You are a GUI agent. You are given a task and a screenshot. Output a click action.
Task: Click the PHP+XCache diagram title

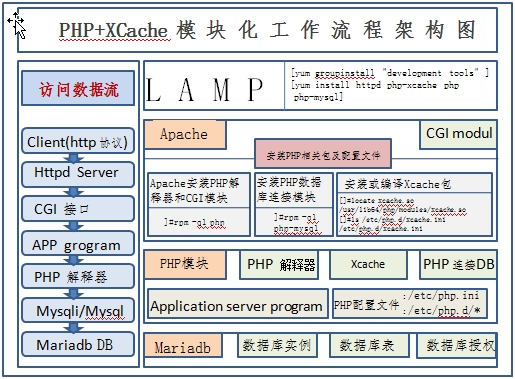[267, 30]
